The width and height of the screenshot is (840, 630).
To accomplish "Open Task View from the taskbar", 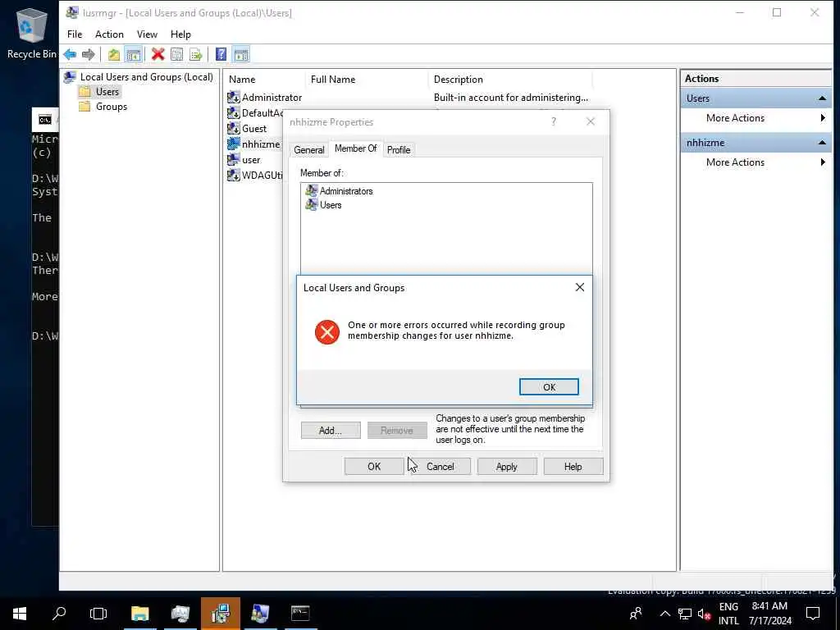I will pyautogui.click(x=98, y=614).
